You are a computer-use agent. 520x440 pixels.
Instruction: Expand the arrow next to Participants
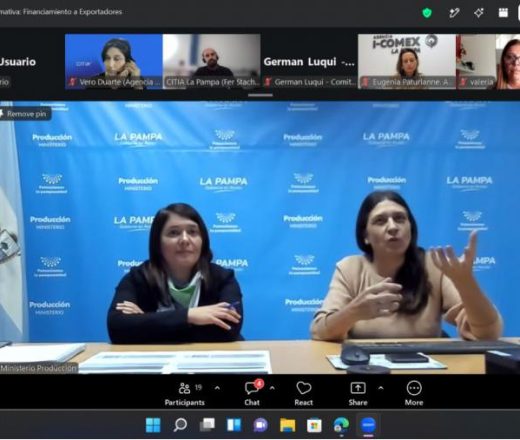click(217, 388)
